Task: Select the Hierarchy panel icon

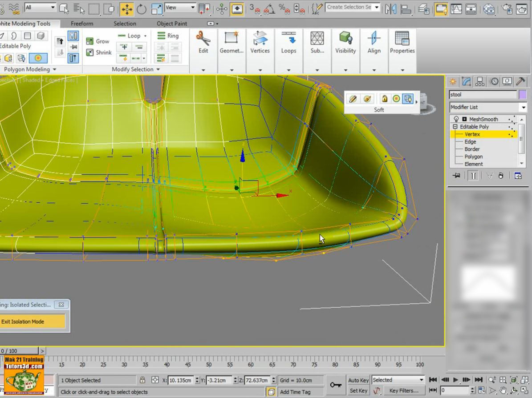Action: tap(480, 81)
